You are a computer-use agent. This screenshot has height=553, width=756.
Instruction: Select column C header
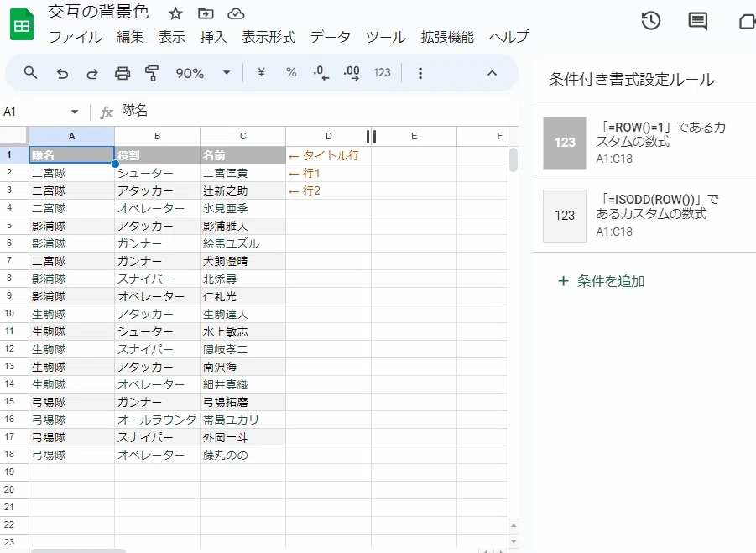coord(243,136)
